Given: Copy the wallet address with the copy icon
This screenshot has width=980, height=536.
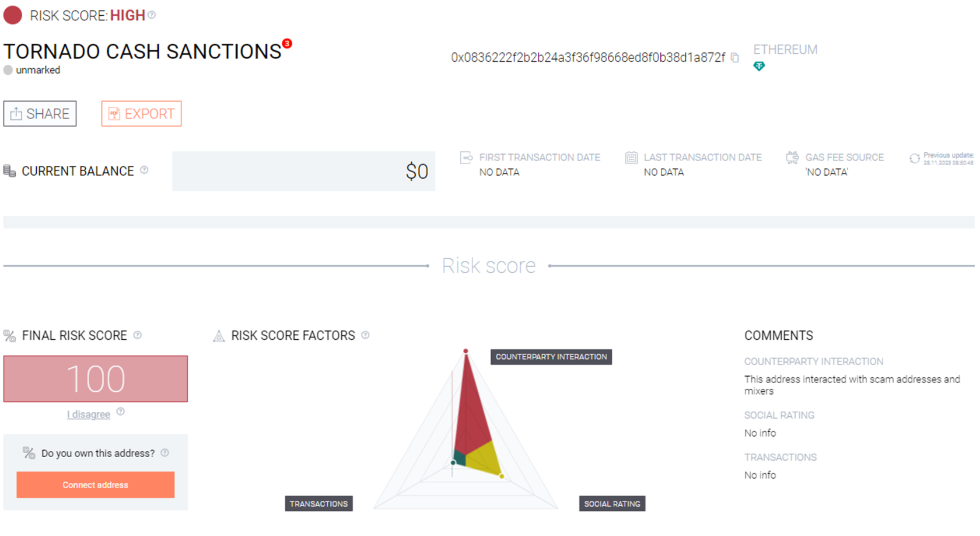Looking at the screenshot, I should [x=735, y=57].
